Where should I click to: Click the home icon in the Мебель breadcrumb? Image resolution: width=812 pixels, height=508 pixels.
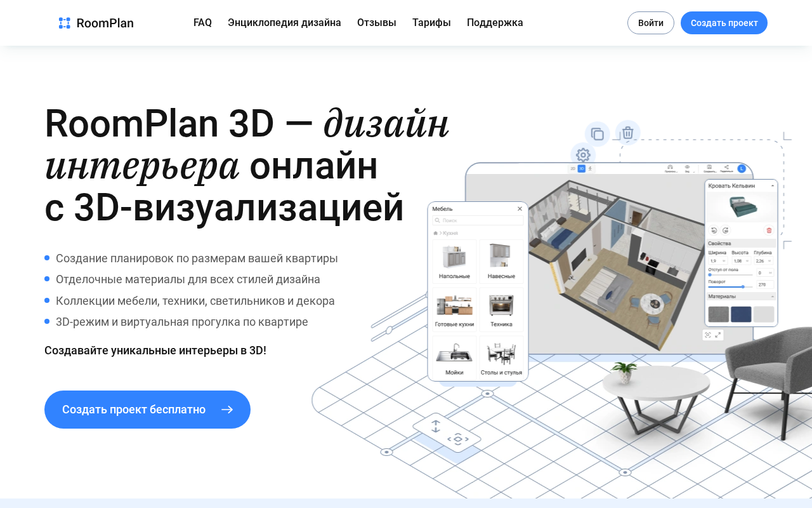(435, 233)
